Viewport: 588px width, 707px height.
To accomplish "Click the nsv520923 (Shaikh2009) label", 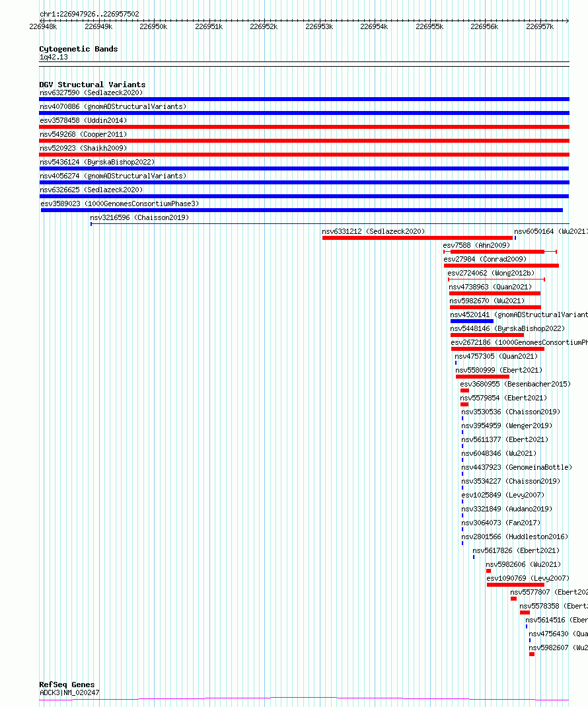I will click(x=83, y=149).
